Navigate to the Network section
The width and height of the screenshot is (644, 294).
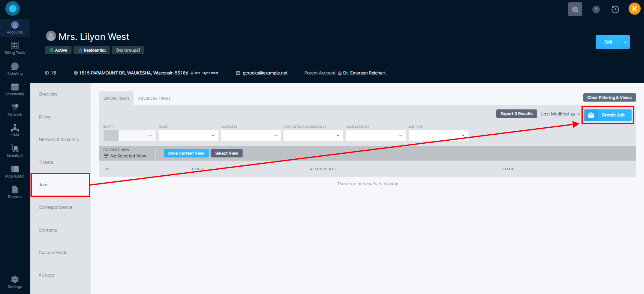(14, 110)
